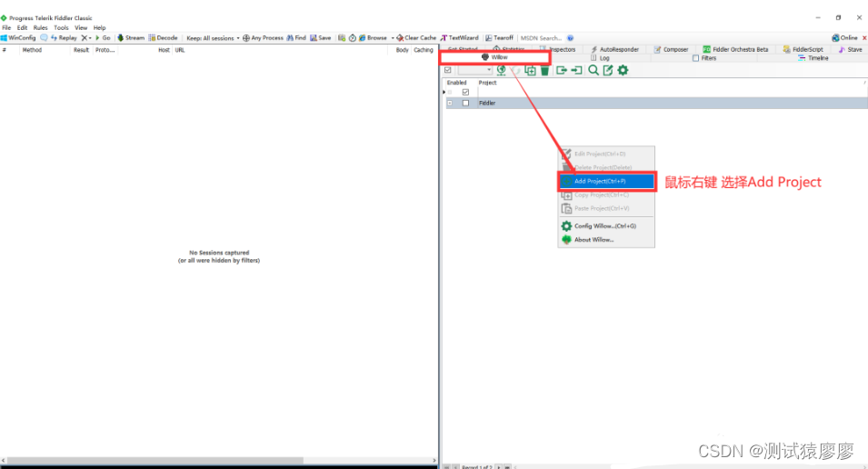868x469 pixels.
Task: Expand the Fiddler project row
Action: point(450,103)
